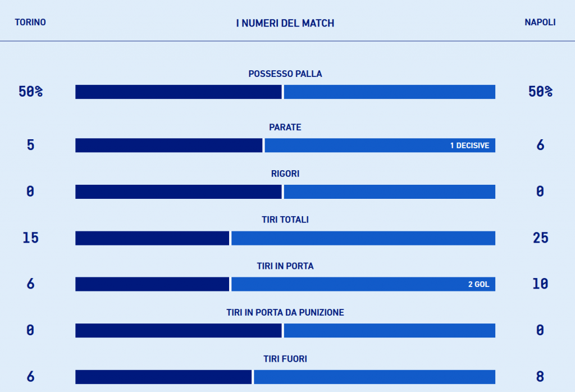Click the TIRI TOTALI label
Screen dimensions: 575x392
tap(285, 220)
